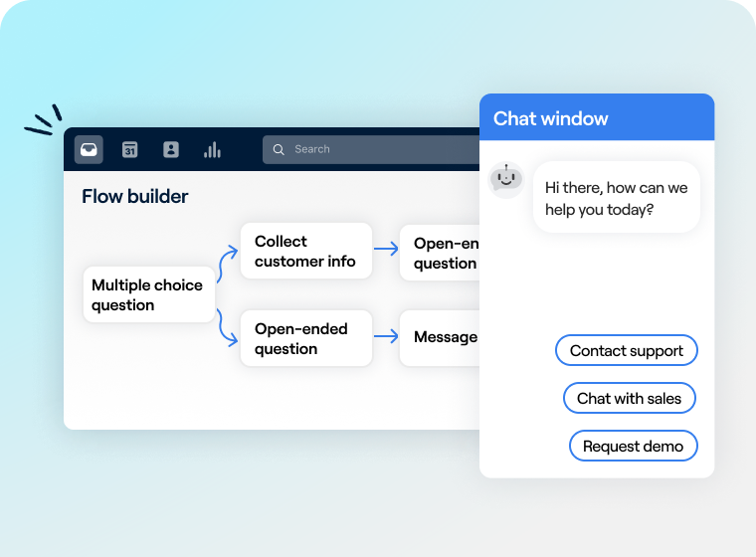This screenshot has height=557, width=756.
Task: Open the calendar icon showing 31
Action: [x=129, y=149]
